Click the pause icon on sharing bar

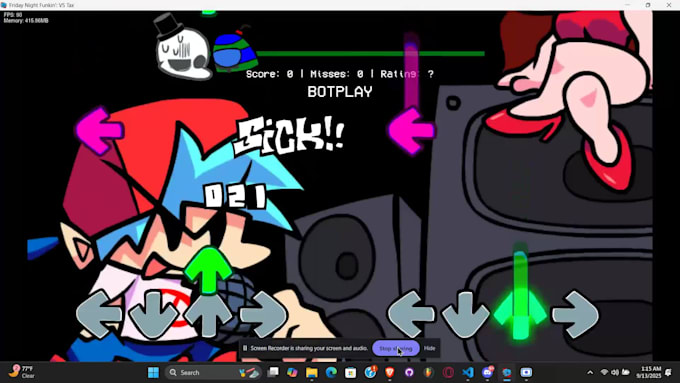(245, 348)
